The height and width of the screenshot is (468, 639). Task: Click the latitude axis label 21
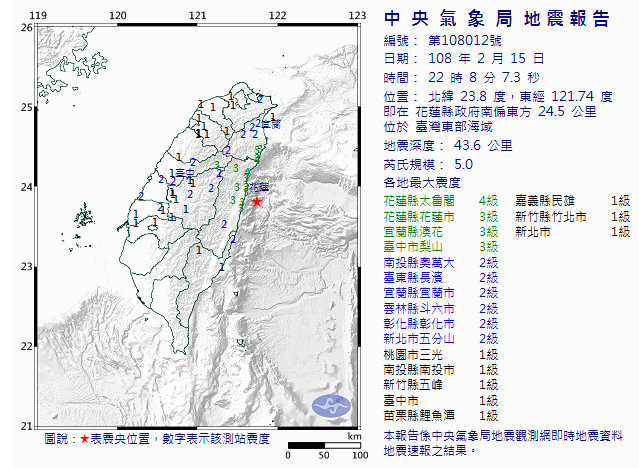point(26,426)
